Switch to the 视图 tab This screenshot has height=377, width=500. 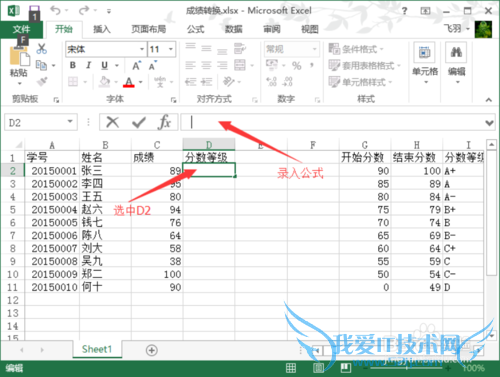coord(310,29)
